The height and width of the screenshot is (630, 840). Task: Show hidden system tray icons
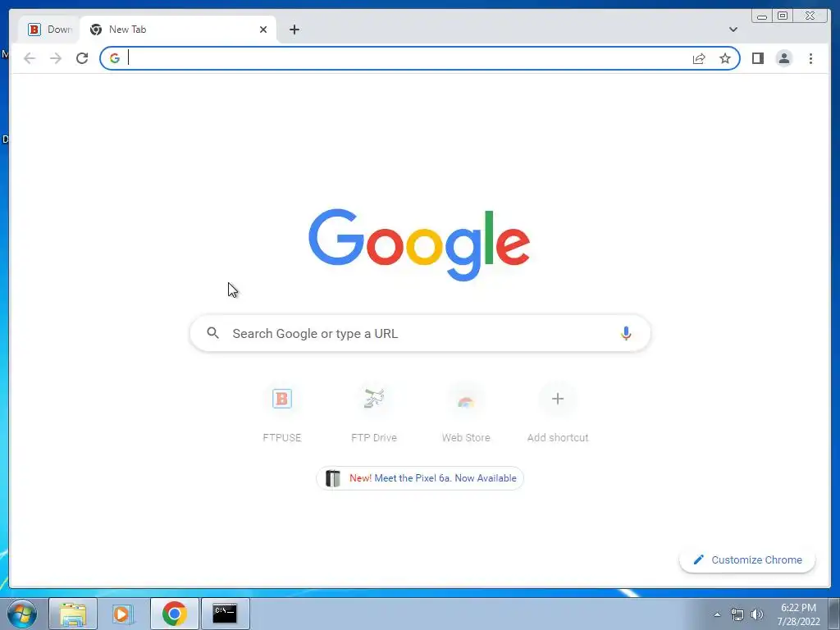click(717, 614)
